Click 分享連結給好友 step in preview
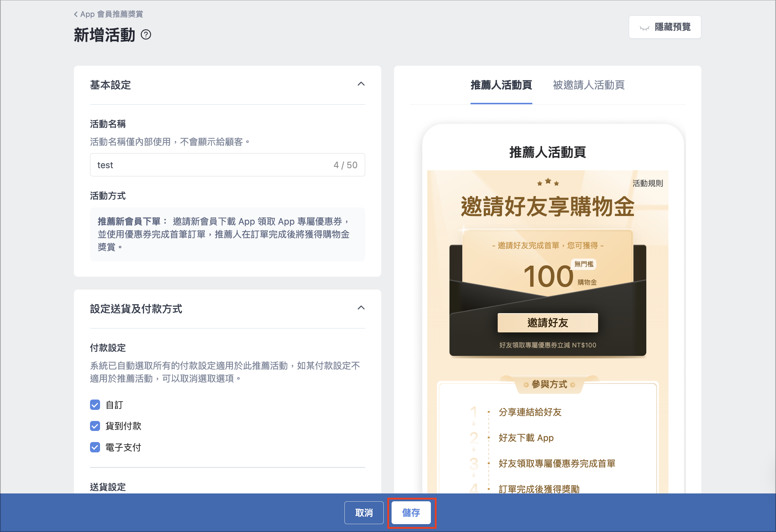The width and height of the screenshot is (776, 532). click(530, 412)
